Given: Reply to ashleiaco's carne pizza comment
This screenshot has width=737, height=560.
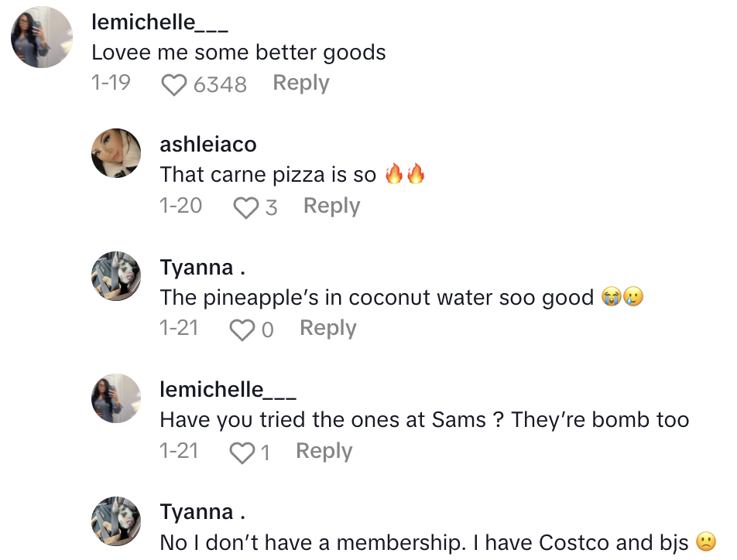Looking at the screenshot, I should point(331,206).
